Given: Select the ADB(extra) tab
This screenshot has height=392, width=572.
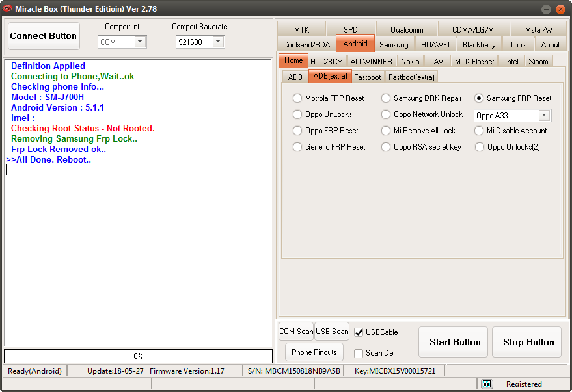Looking at the screenshot, I should pyautogui.click(x=330, y=76).
